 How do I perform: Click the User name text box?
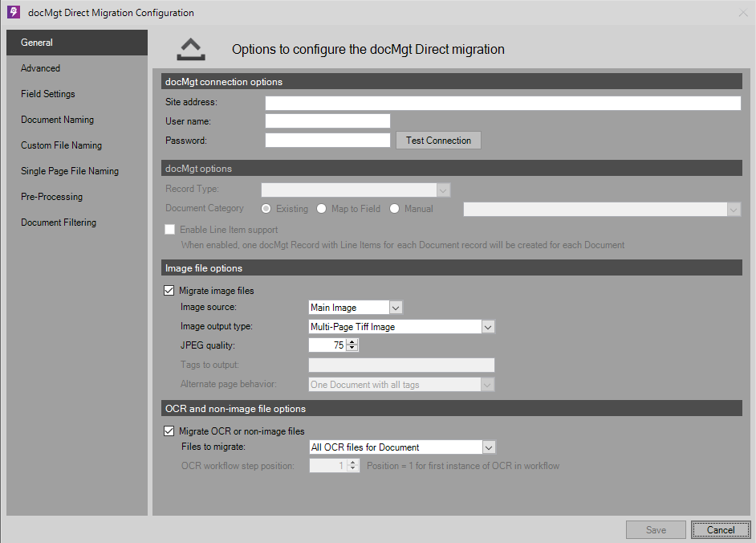click(327, 121)
